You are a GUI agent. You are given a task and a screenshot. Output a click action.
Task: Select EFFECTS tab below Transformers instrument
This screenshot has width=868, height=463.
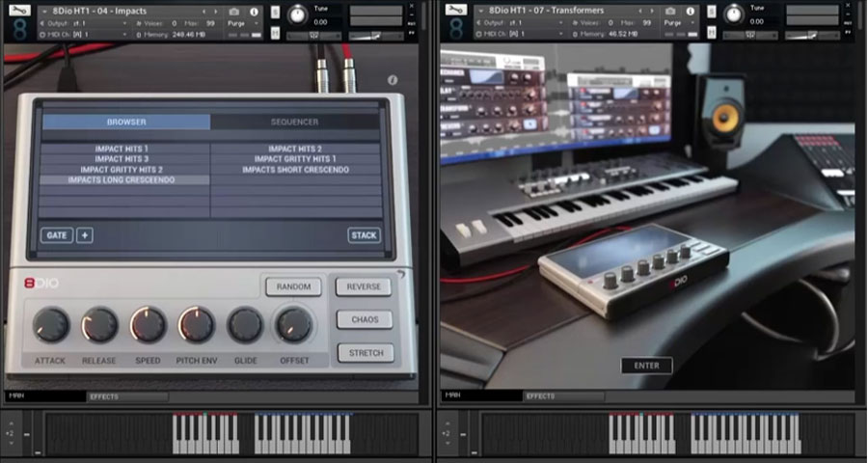[x=564, y=396]
